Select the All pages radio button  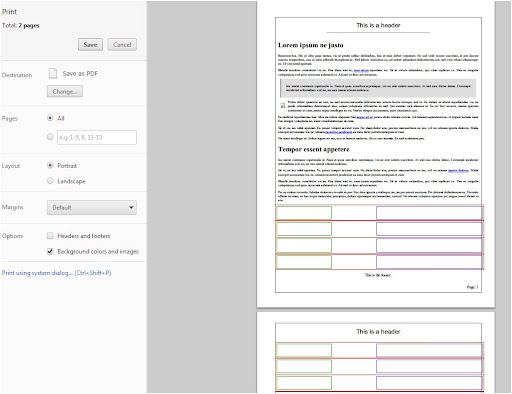(50, 118)
